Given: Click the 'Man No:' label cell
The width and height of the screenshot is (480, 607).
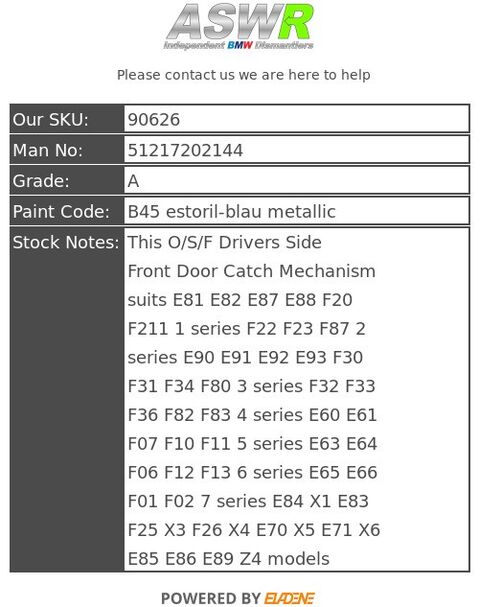Looking at the screenshot, I should click(67, 150).
